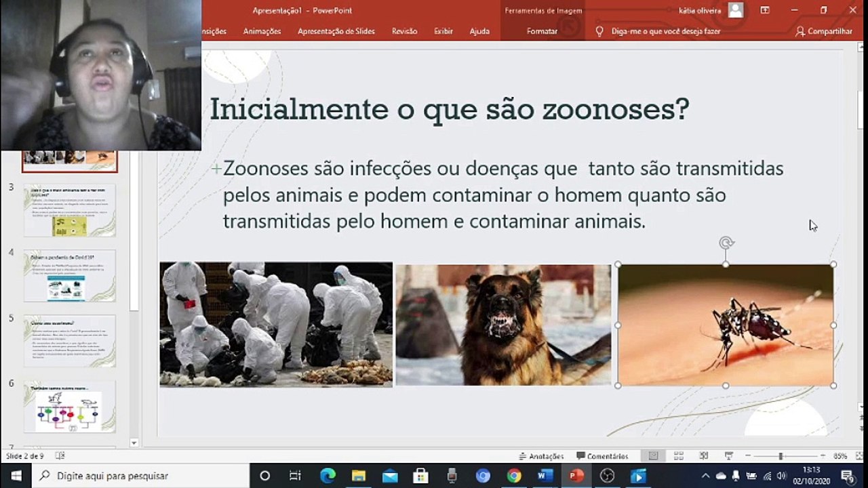Click the OneDrive cloud tray icon
868x488 pixels.
point(721,476)
